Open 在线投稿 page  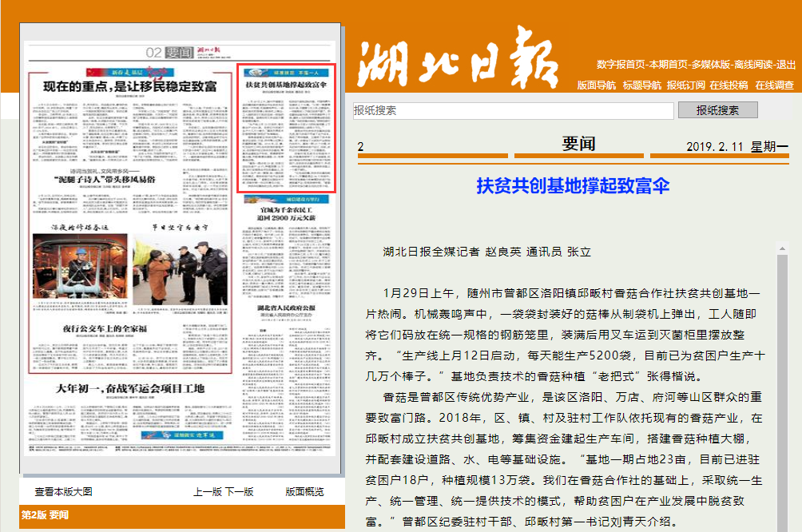729,85
